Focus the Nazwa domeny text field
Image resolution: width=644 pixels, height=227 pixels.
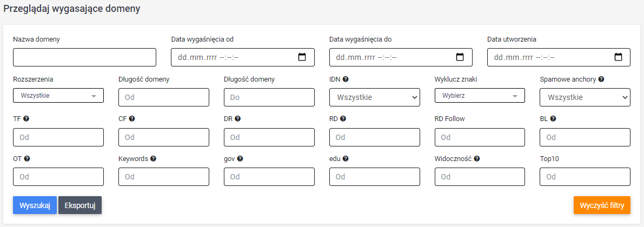(x=84, y=57)
